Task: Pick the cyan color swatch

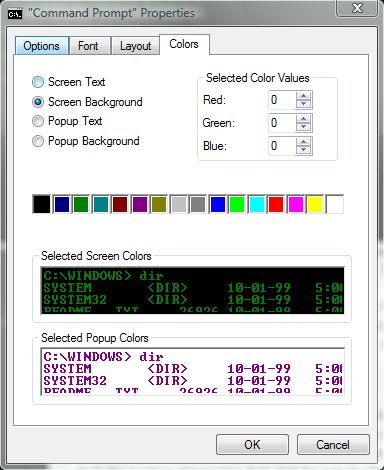Action: [257, 204]
